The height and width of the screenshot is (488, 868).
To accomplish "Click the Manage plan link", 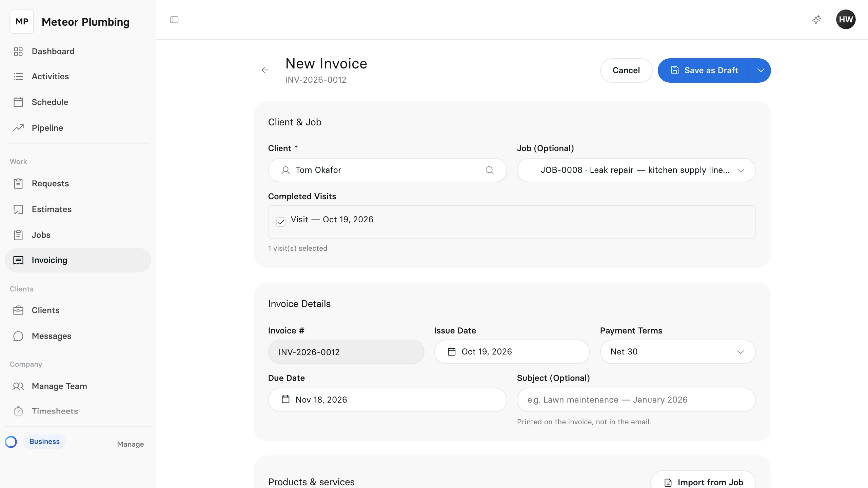I will click(x=130, y=444).
